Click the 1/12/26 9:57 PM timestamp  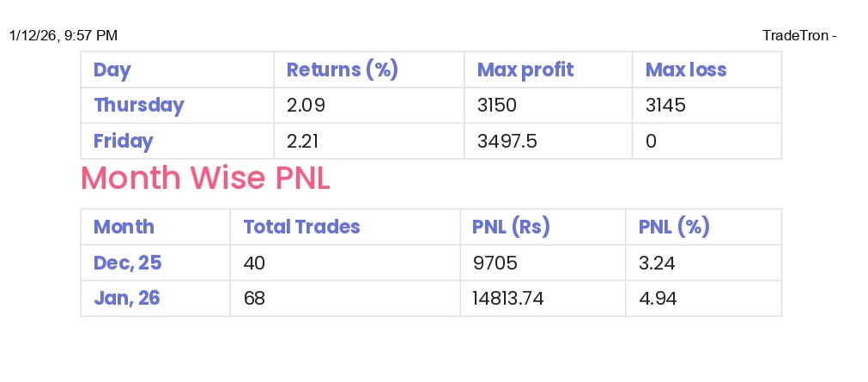pyautogui.click(x=64, y=35)
